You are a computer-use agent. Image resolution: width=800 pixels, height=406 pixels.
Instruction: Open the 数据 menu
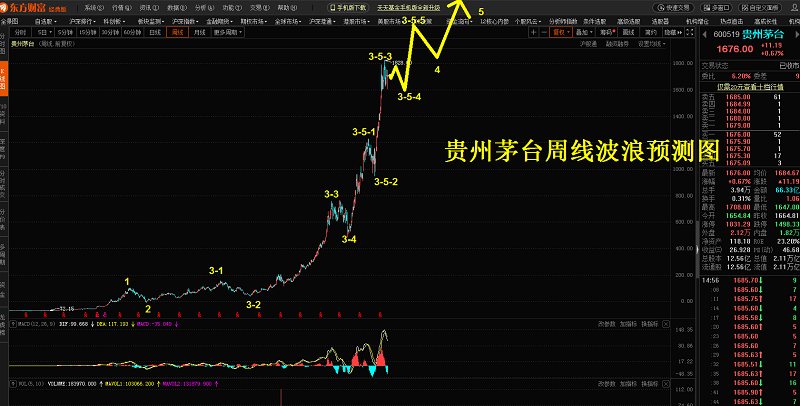click(177, 8)
